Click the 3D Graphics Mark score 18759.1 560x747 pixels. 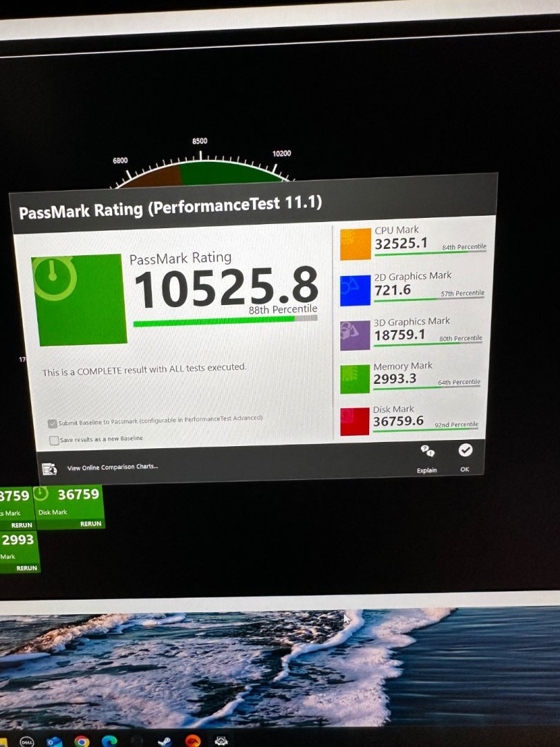[400, 335]
